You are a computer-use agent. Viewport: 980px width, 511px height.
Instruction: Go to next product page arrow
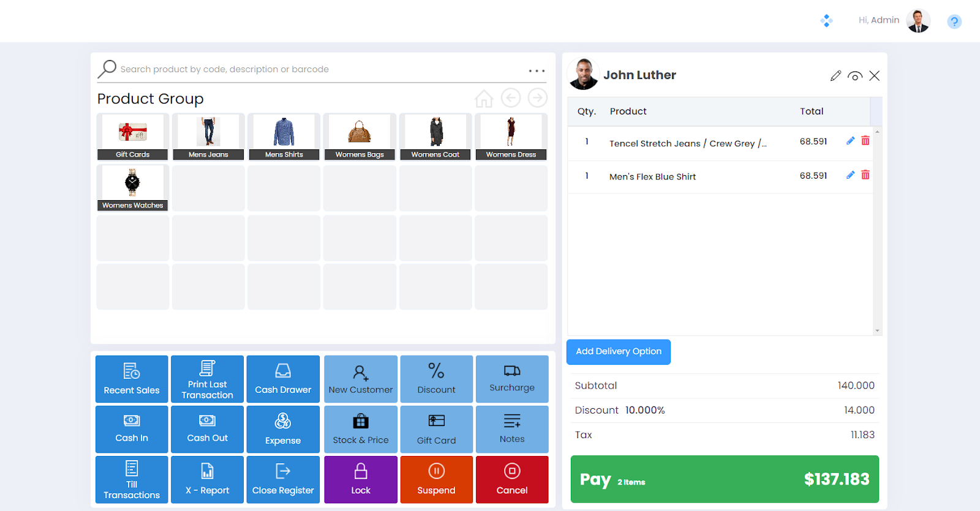(537, 98)
